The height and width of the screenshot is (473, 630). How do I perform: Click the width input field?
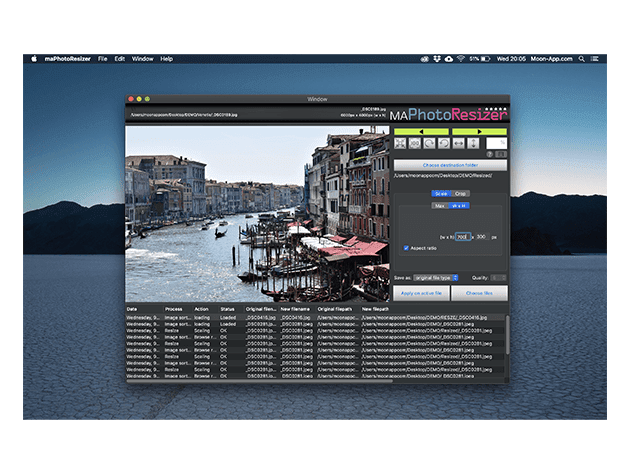point(462,236)
